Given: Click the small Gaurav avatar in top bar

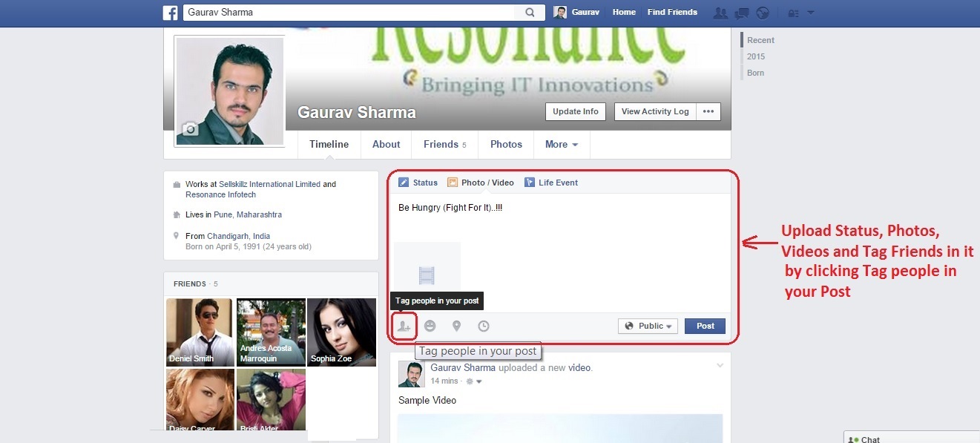Looking at the screenshot, I should coord(560,13).
